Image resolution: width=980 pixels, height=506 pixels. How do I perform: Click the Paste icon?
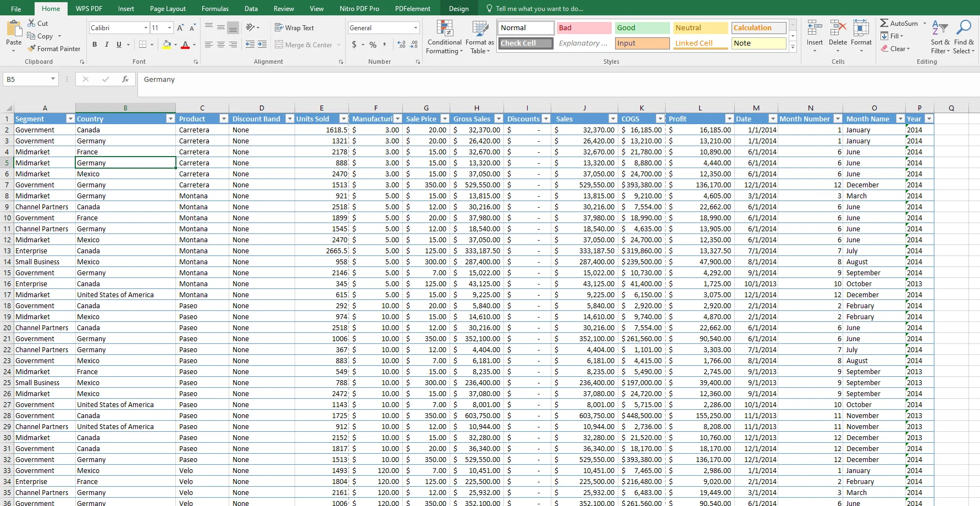click(x=14, y=29)
